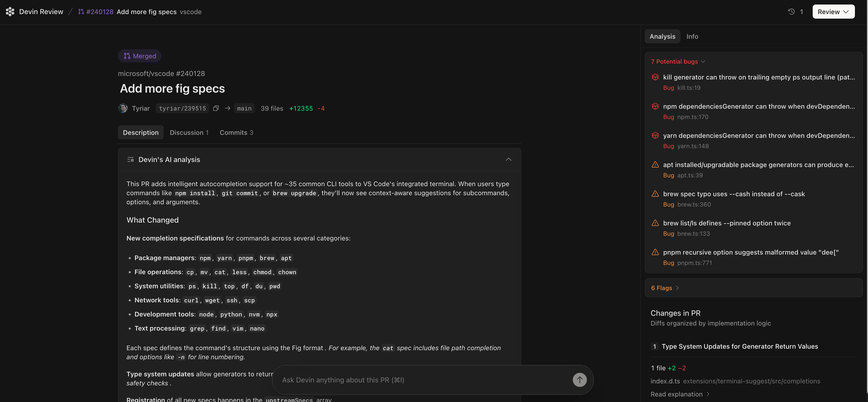
Task: Collapse Devin's AI analysis section
Action: [508, 159]
